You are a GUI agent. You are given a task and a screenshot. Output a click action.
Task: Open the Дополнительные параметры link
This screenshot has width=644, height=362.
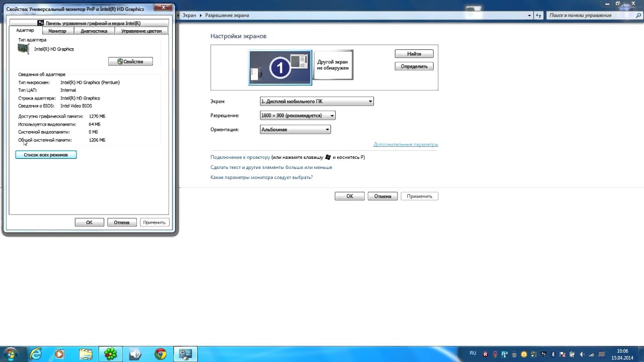(x=406, y=144)
